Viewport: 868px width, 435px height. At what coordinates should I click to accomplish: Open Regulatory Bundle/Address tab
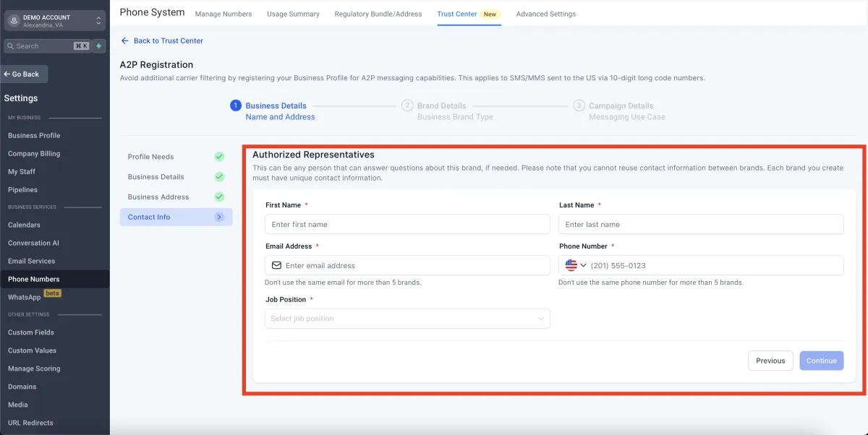[x=378, y=14]
